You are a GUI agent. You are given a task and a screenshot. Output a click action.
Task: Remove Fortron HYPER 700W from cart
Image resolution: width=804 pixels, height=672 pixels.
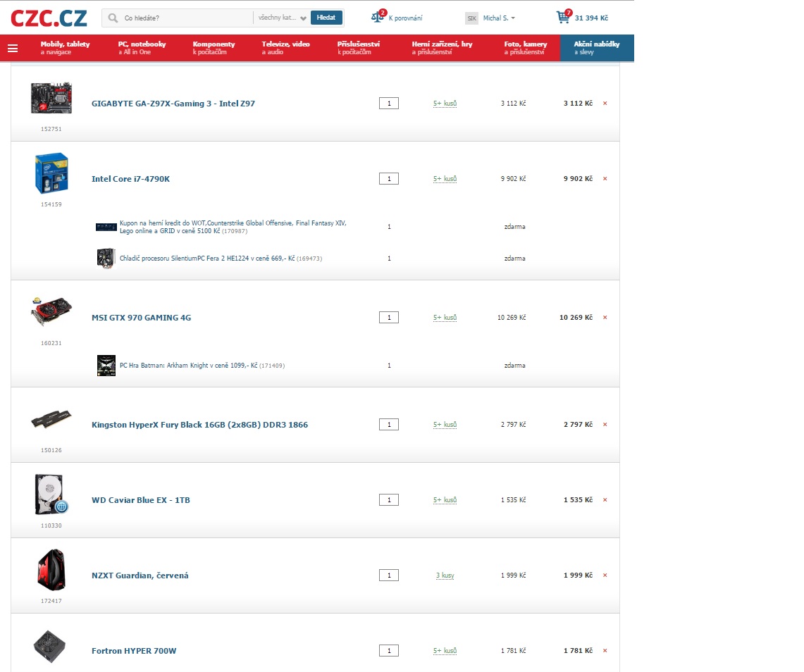[x=605, y=651]
